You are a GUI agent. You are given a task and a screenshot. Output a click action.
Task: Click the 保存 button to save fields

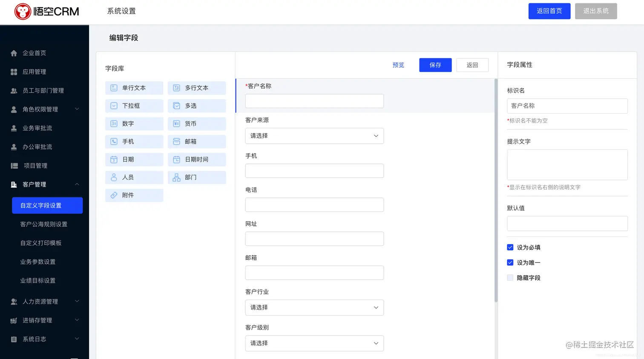point(435,65)
